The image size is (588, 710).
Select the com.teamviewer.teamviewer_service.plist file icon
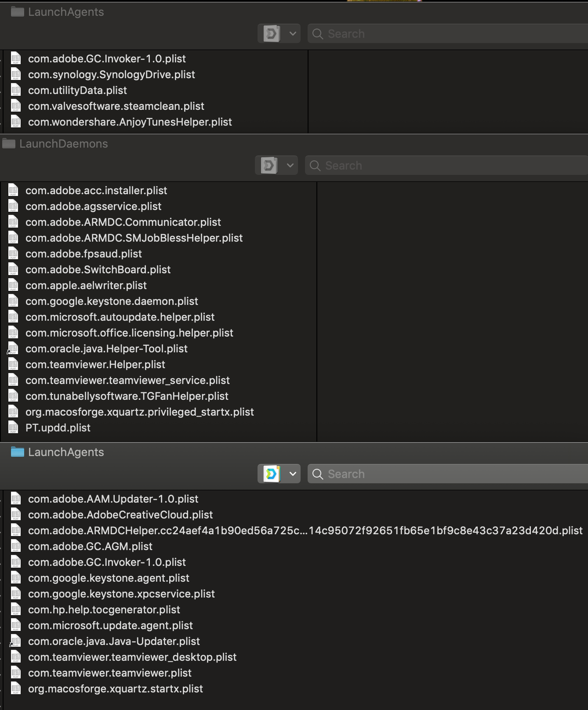[13, 380]
